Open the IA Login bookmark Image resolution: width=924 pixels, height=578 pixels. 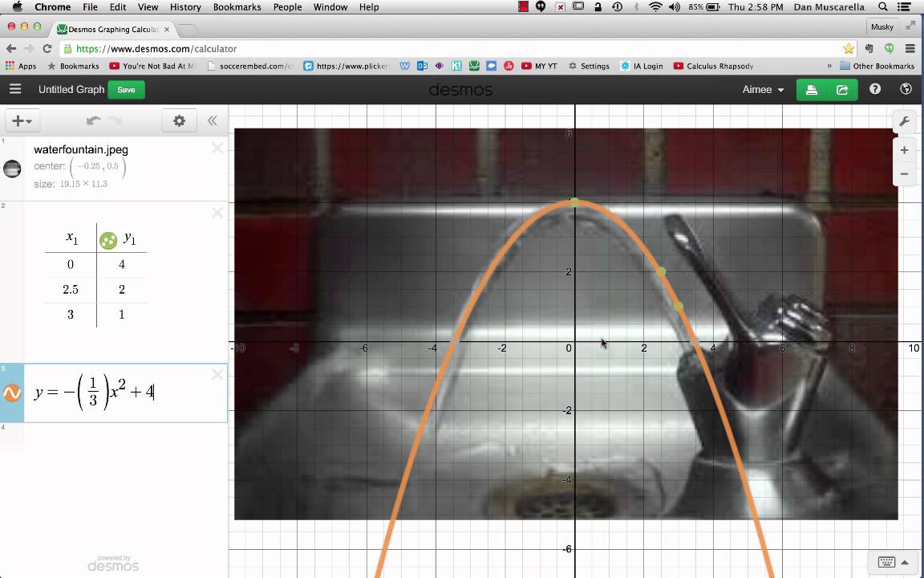[642, 66]
